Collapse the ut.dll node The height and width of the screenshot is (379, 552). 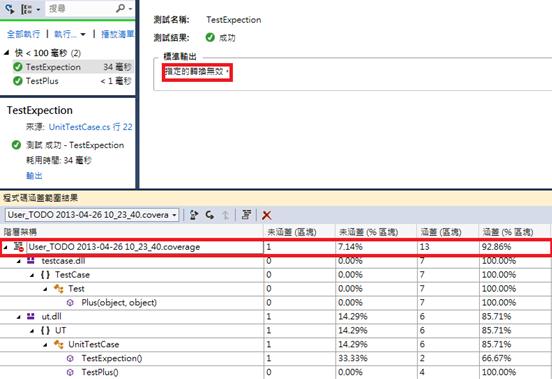tap(19, 317)
